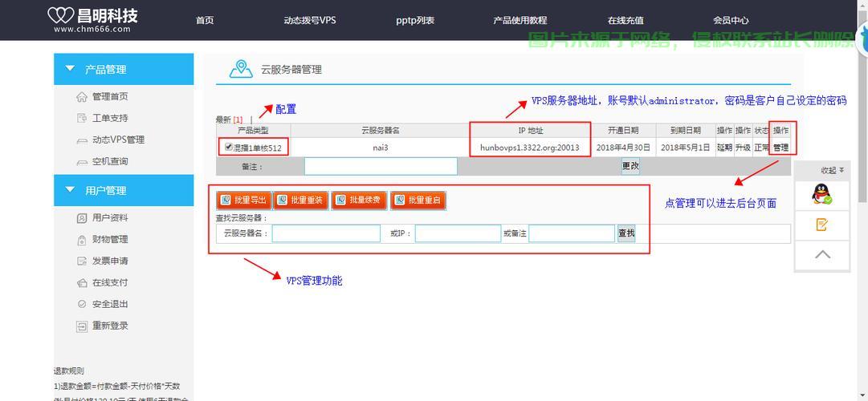
Task: Collapse the 用户管理 sidebar section
Action: click(x=70, y=190)
